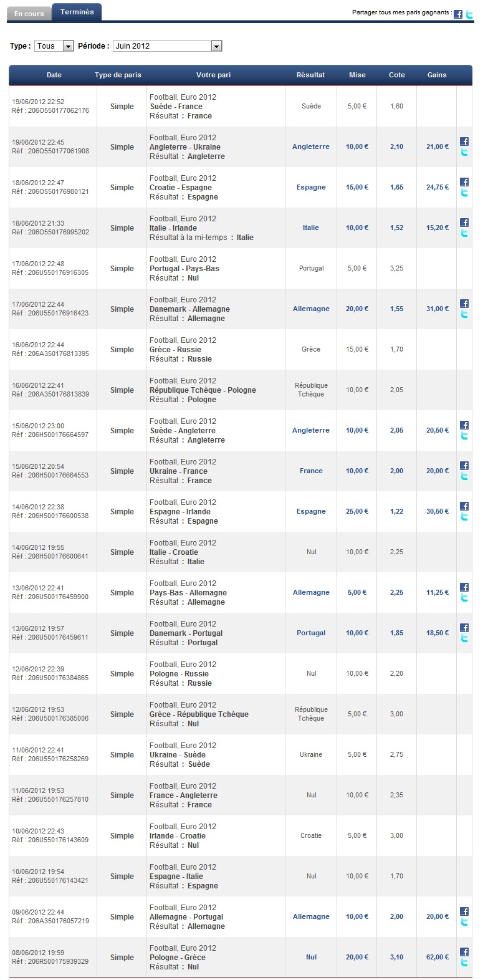Click Facebook icon beside 'Partager tous mes paris gagnants'
Viewport: 488px width, 980px height.
pos(458,14)
